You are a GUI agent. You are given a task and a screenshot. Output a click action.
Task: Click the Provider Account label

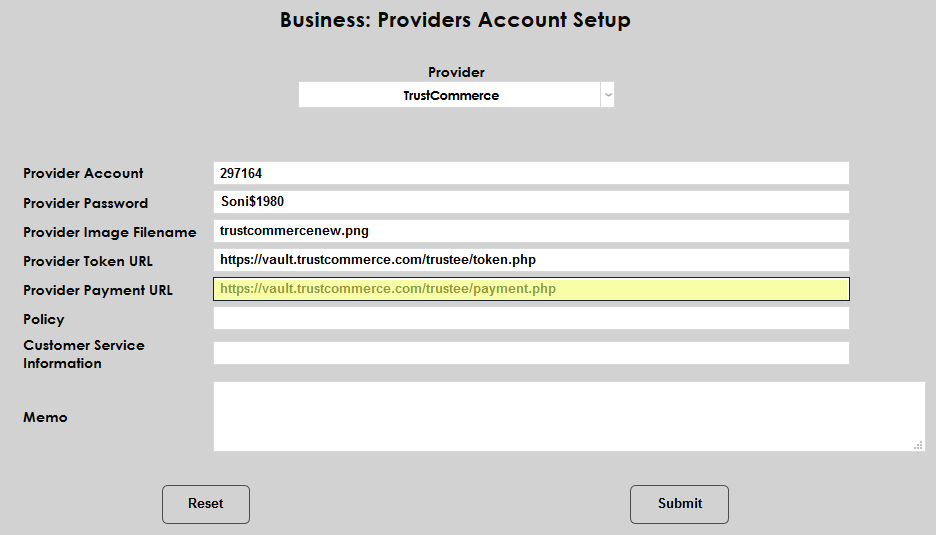pos(83,173)
